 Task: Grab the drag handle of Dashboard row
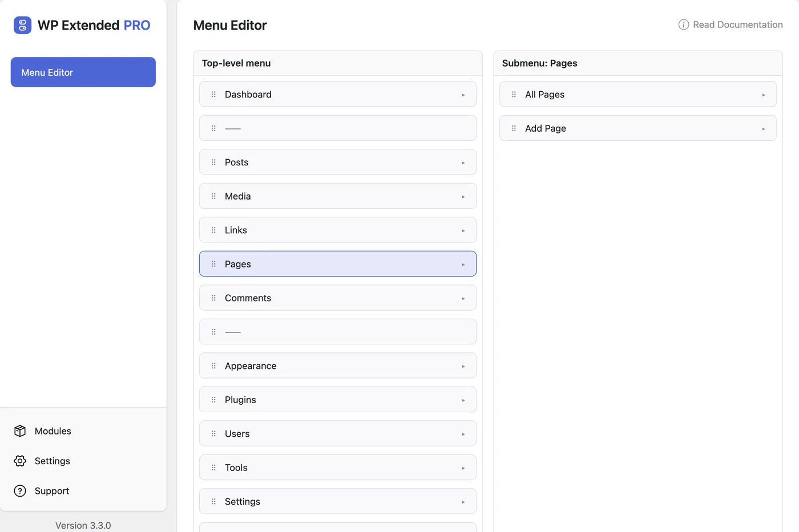pos(213,95)
